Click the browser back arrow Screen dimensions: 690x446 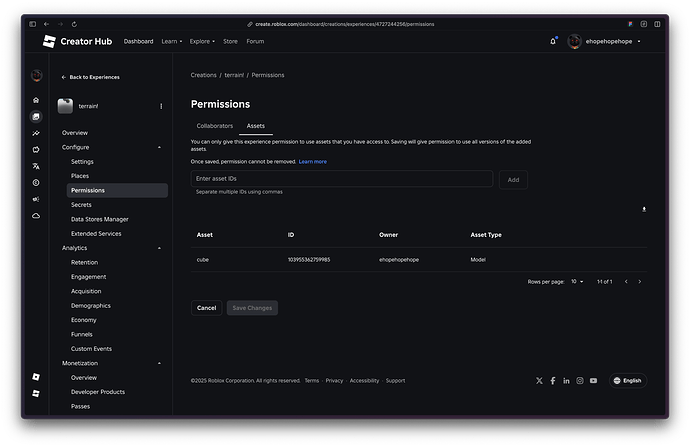tap(46, 24)
